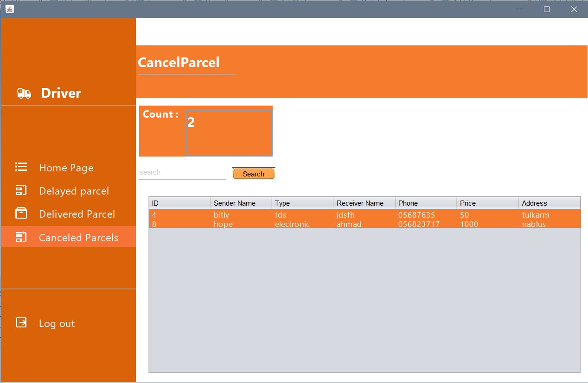Click address cell 'nablus'
The image size is (588, 383).
(550, 224)
